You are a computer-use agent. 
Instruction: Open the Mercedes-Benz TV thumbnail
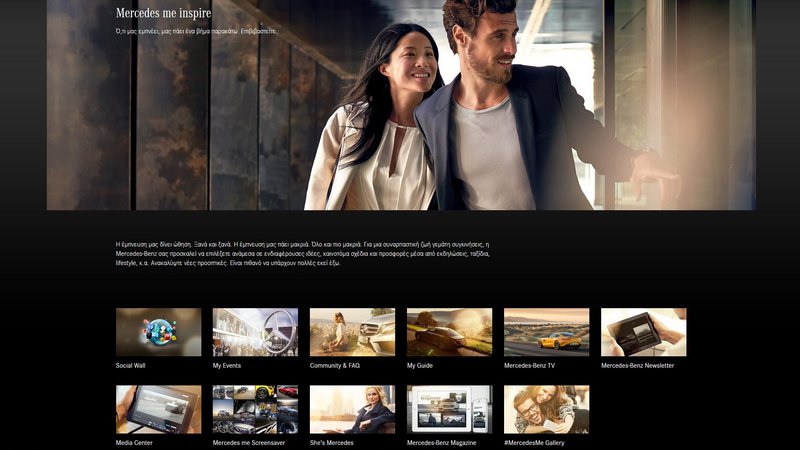(x=546, y=332)
